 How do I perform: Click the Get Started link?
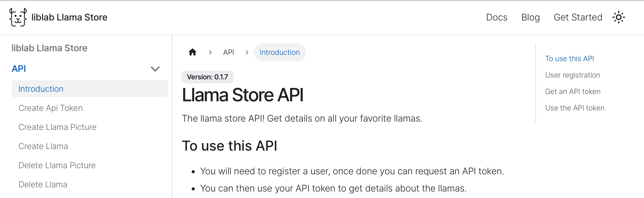pos(578,17)
